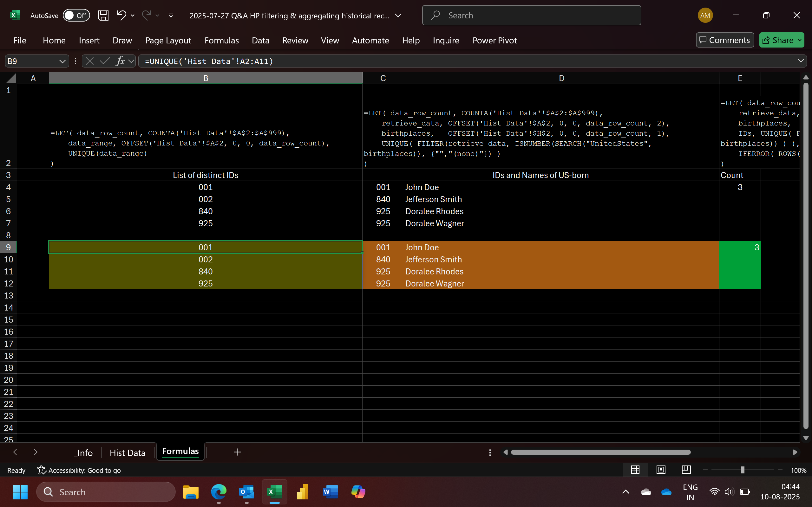Expand the Name Box dropdown arrow
Image resolution: width=812 pixels, height=507 pixels.
[x=62, y=61]
